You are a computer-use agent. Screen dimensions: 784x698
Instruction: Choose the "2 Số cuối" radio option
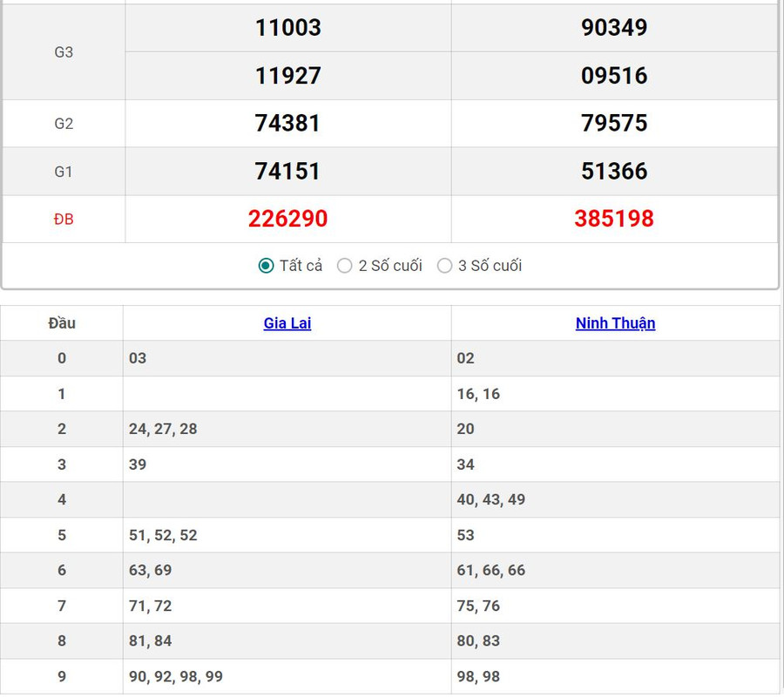[x=345, y=266]
